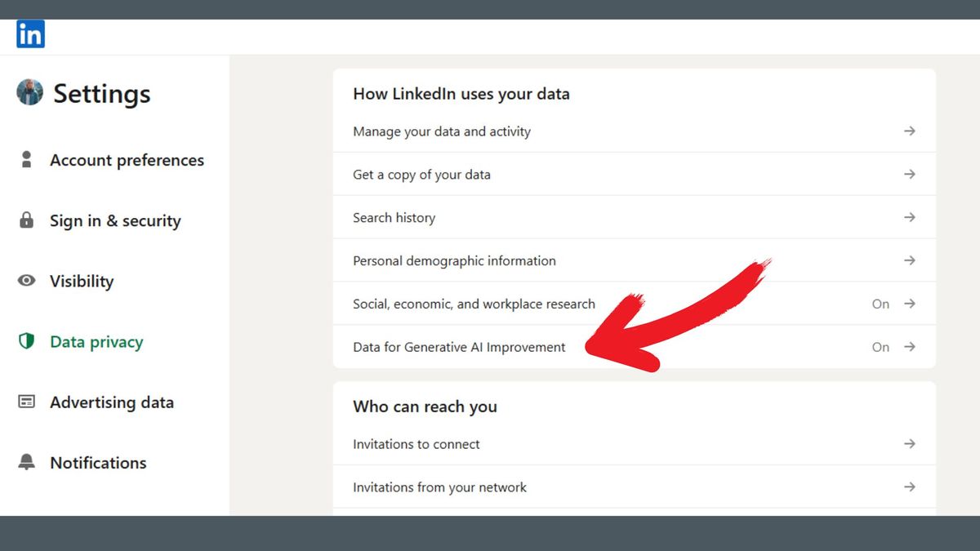Click the LinkedIn logo icon

(x=30, y=33)
